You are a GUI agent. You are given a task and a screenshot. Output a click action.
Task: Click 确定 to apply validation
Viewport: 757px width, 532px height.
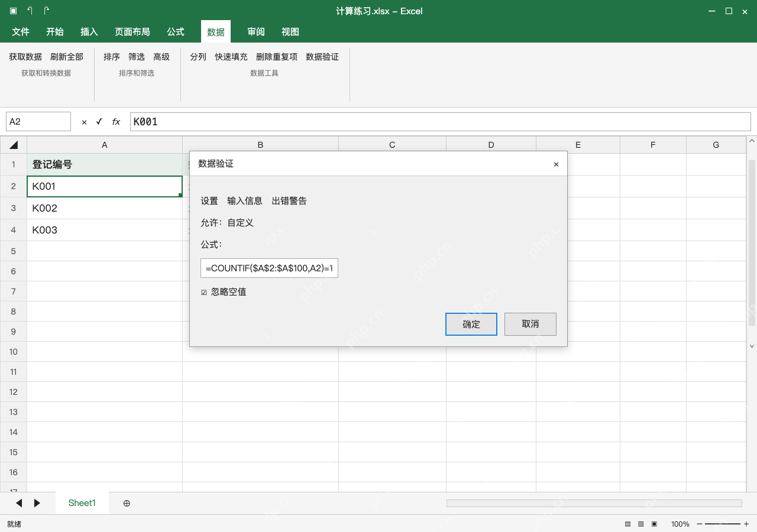[x=471, y=324]
